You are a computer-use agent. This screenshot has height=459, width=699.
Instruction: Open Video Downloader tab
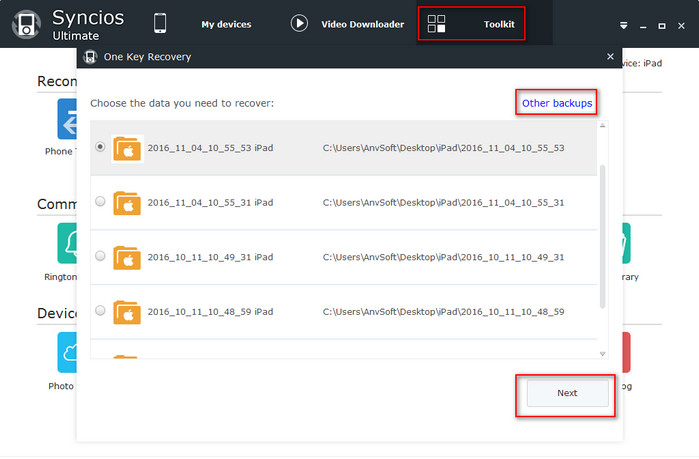tap(362, 25)
